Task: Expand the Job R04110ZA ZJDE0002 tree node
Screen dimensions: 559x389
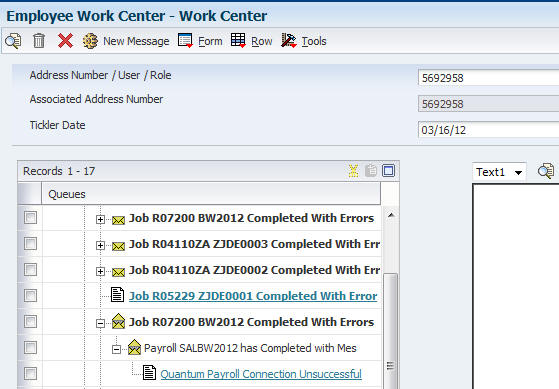Action: (100, 272)
